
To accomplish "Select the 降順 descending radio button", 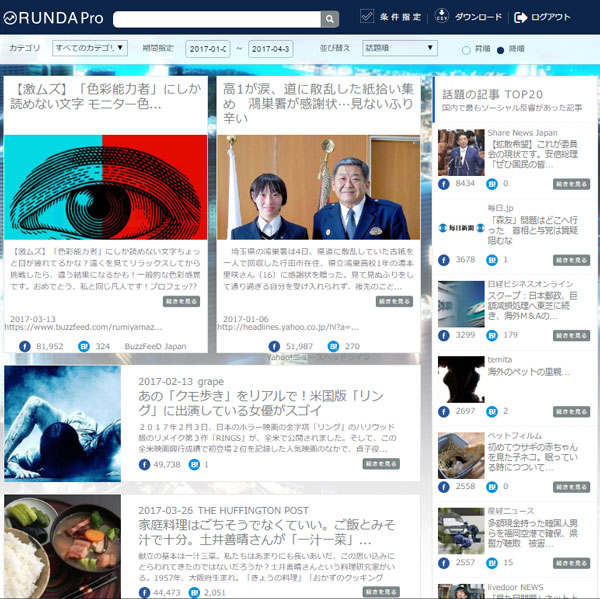I will 500,50.
